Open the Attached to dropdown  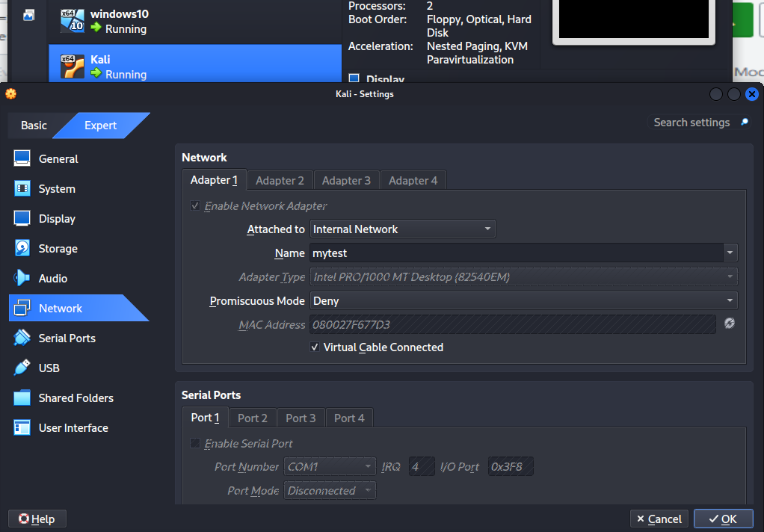(402, 229)
